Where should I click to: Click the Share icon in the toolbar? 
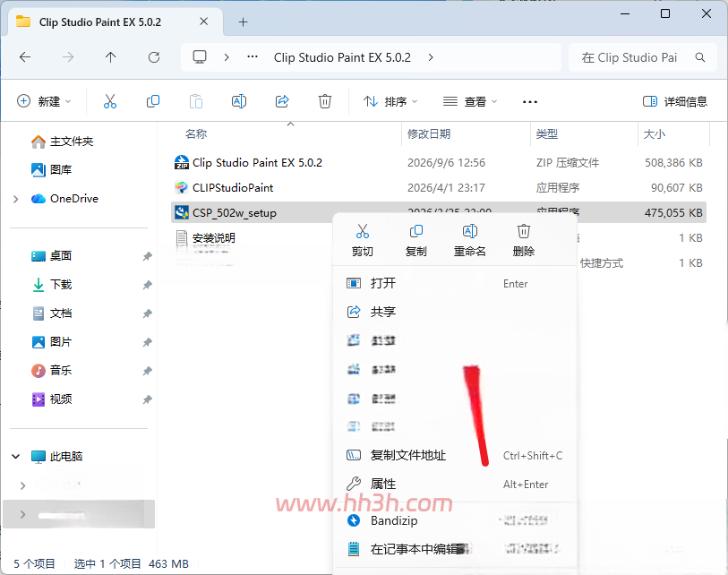pos(282,101)
